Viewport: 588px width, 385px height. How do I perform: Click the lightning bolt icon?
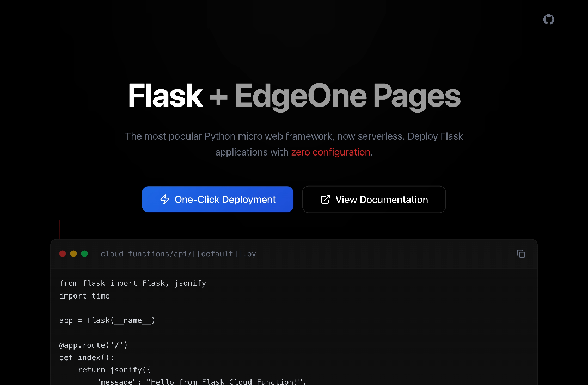(164, 200)
